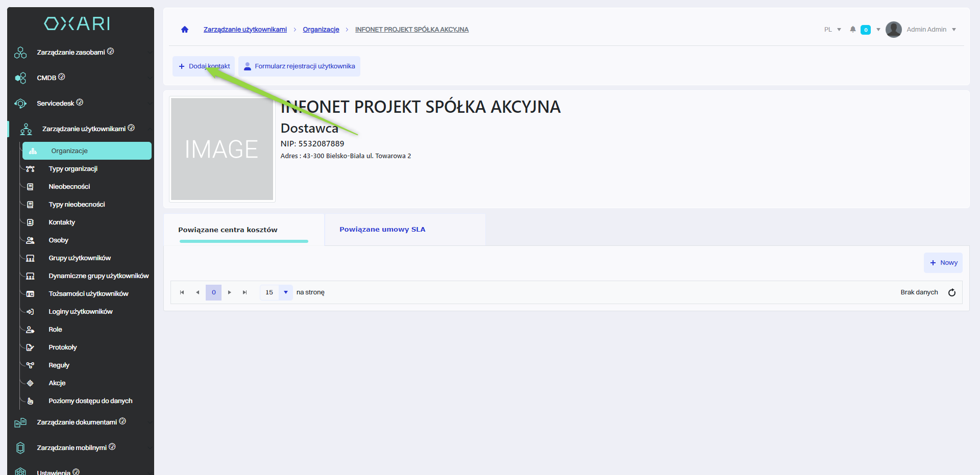Image resolution: width=980 pixels, height=475 pixels.
Task: Click the home icon in breadcrumb
Action: 185,30
